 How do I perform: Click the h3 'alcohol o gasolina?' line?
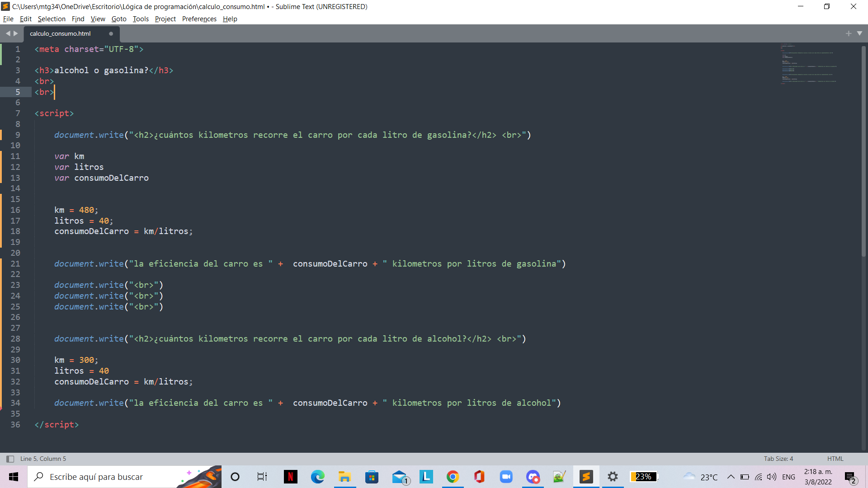[104, 70]
